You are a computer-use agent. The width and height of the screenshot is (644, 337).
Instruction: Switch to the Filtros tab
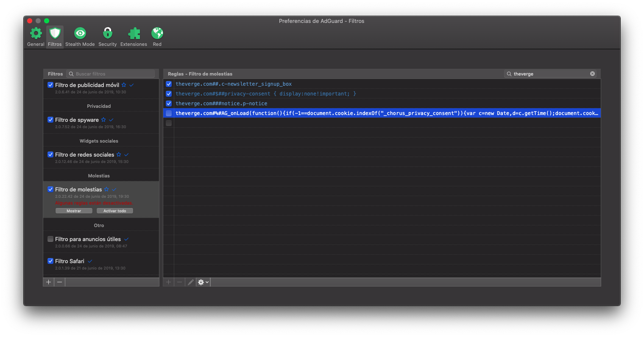pos(55,37)
